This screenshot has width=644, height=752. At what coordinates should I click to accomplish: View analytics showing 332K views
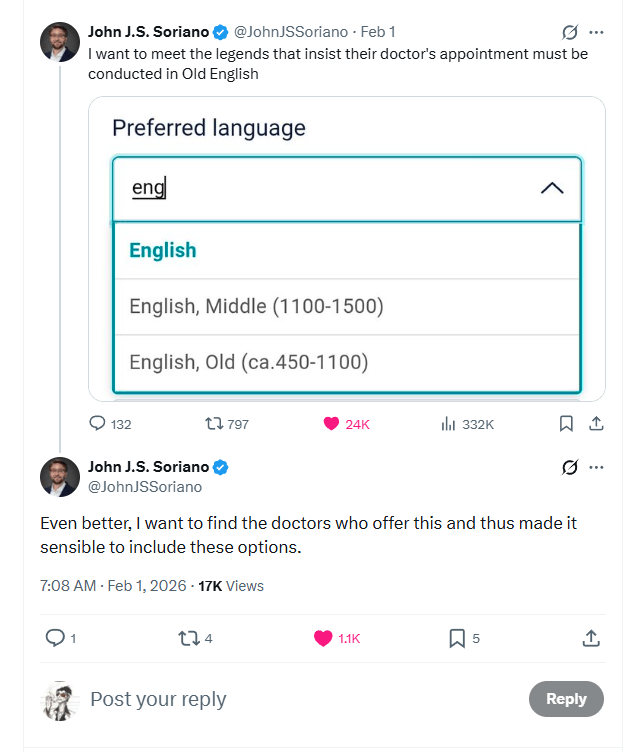pos(449,424)
